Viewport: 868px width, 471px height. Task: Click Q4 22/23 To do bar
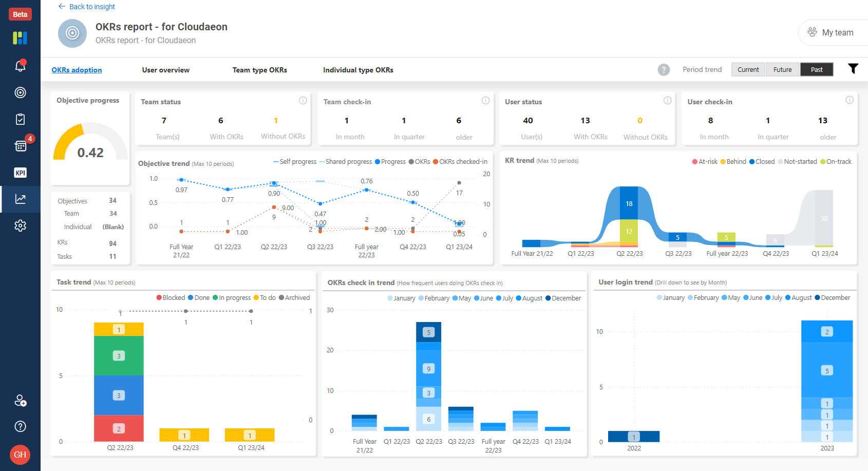point(184,435)
